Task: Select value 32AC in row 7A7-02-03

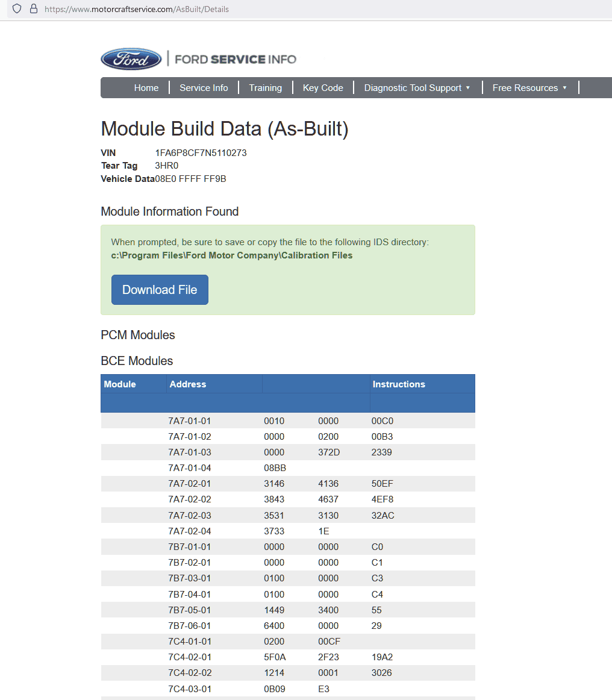Action: tap(383, 515)
